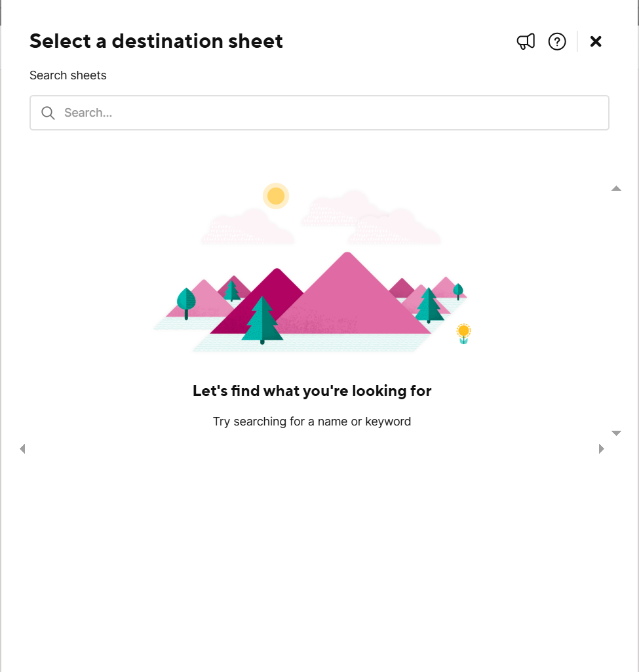Click the Search sheets label
Viewport: 639px width, 672px height.
click(x=68, y=75)
